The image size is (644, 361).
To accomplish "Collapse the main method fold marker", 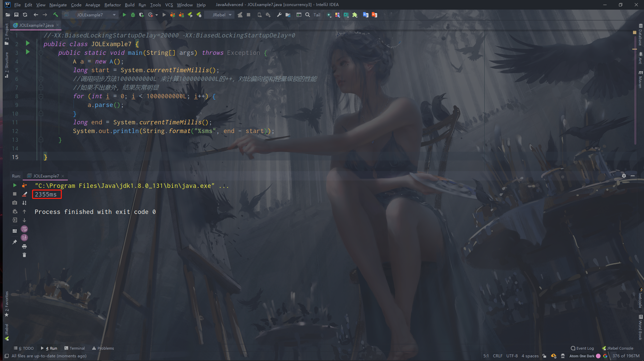I will point(41,53).
